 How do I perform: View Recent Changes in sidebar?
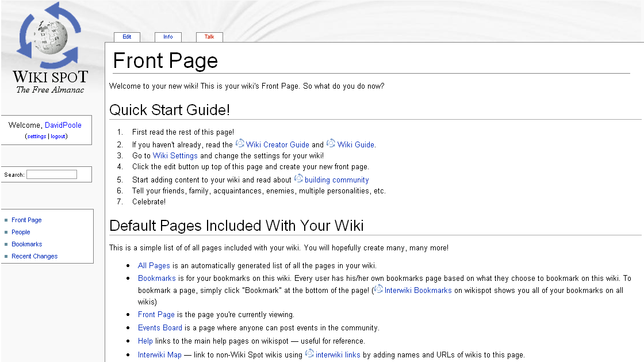coord(34,257)
